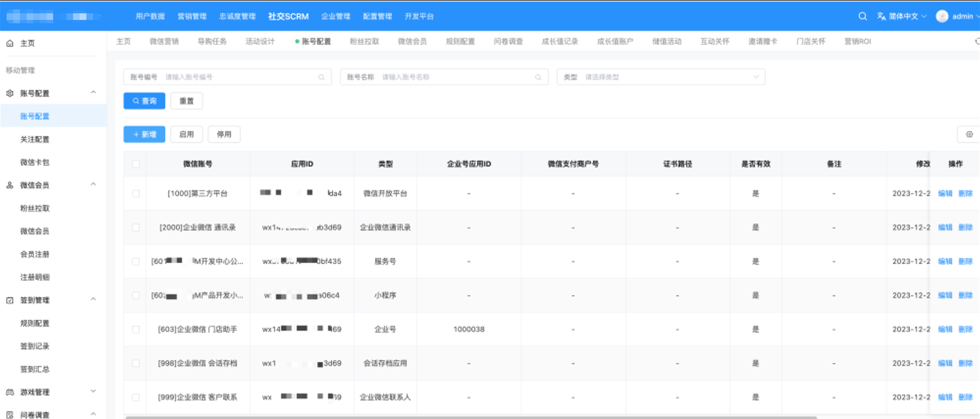
Task: Collapse the 账号配置 sidebar group chevron
Action: [x=93, y=93]
